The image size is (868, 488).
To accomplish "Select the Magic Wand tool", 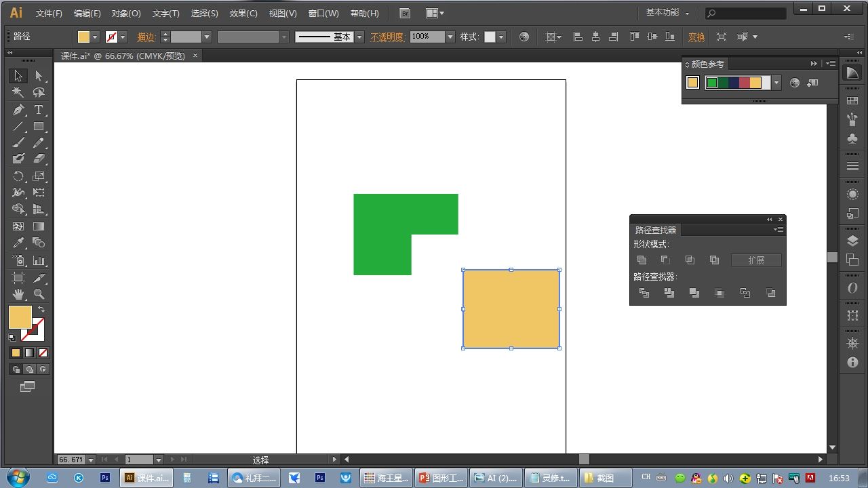I will (x=18, y=93).
